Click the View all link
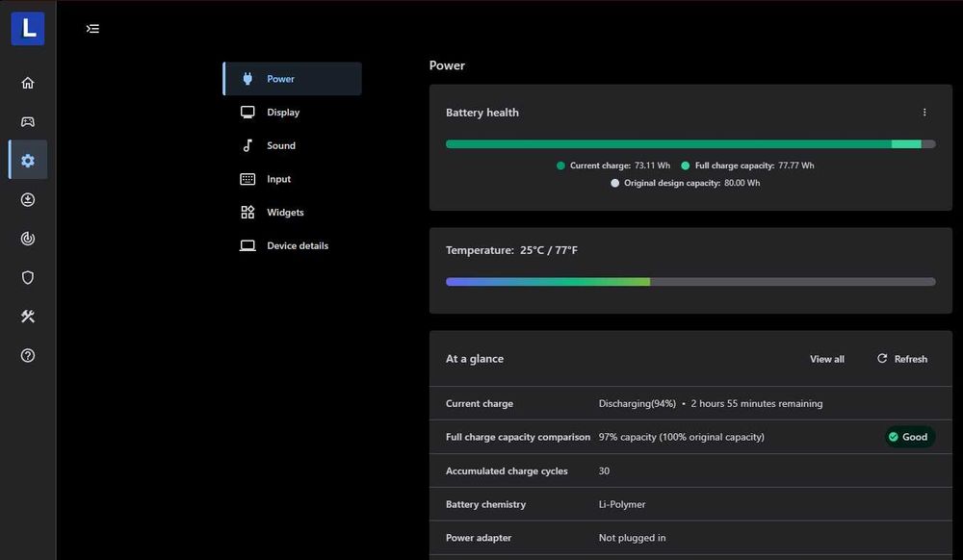This screenshot has height=560, width=963. click(x=826, y=359)
